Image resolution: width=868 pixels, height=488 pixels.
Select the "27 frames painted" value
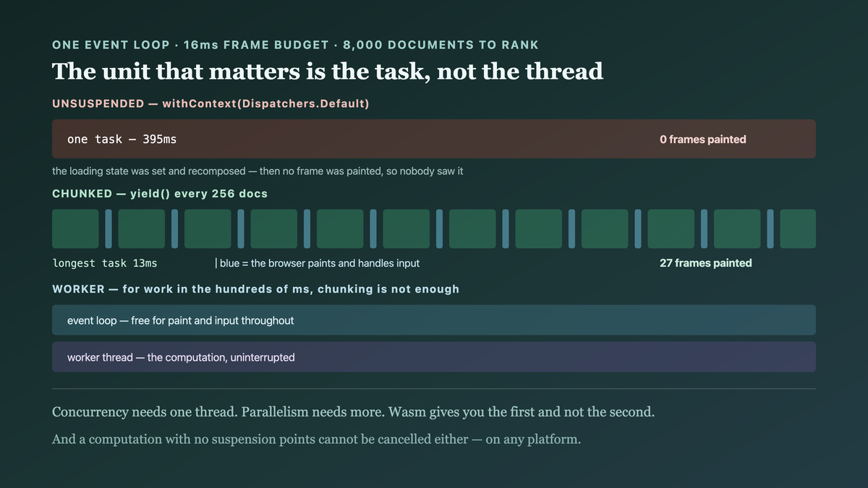tap(705, 263)
